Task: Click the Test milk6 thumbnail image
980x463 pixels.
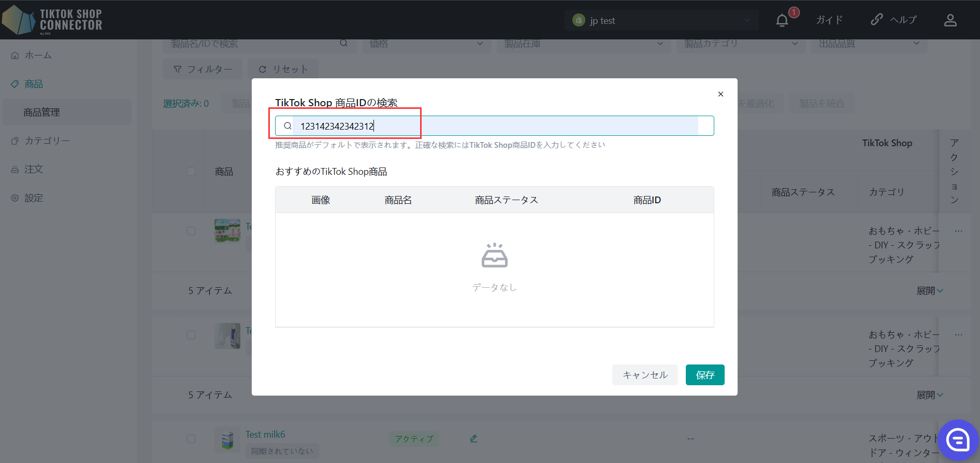Action: 227,440
